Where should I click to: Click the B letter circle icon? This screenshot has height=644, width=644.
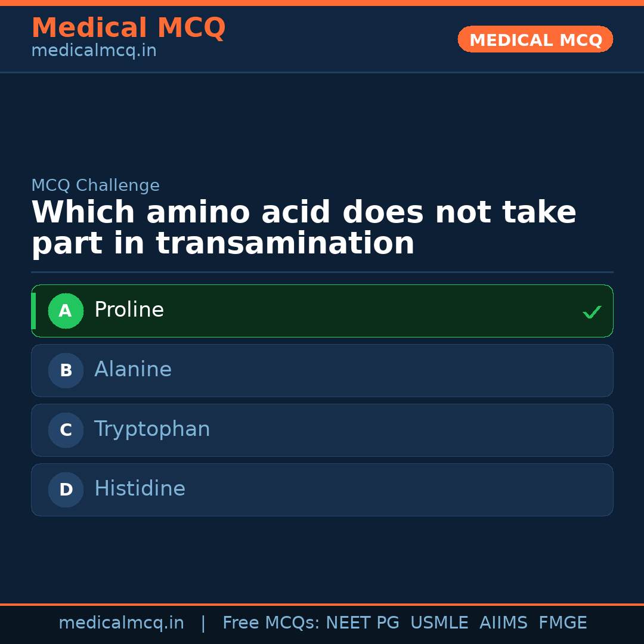(66, 370)
